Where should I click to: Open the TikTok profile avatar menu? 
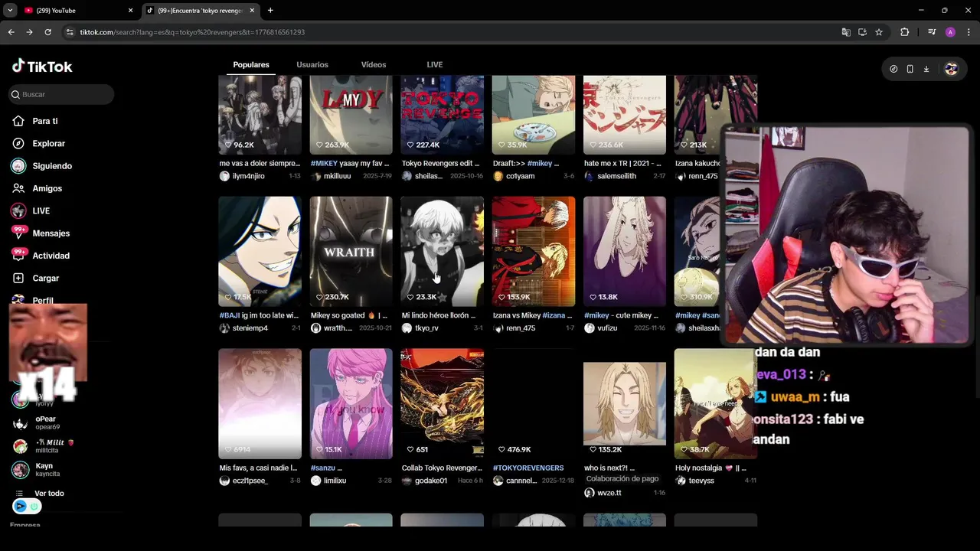click(951, 69)
